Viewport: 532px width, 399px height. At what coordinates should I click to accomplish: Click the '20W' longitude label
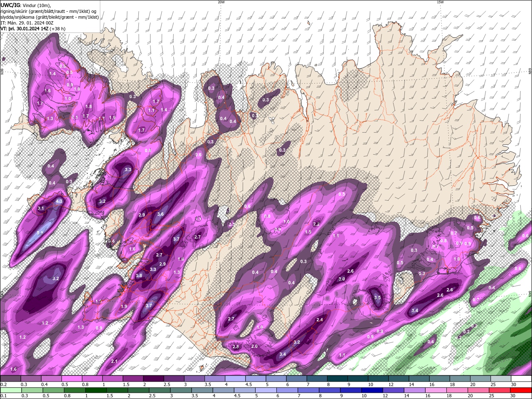pyautogui.click(x=221, y=2)
